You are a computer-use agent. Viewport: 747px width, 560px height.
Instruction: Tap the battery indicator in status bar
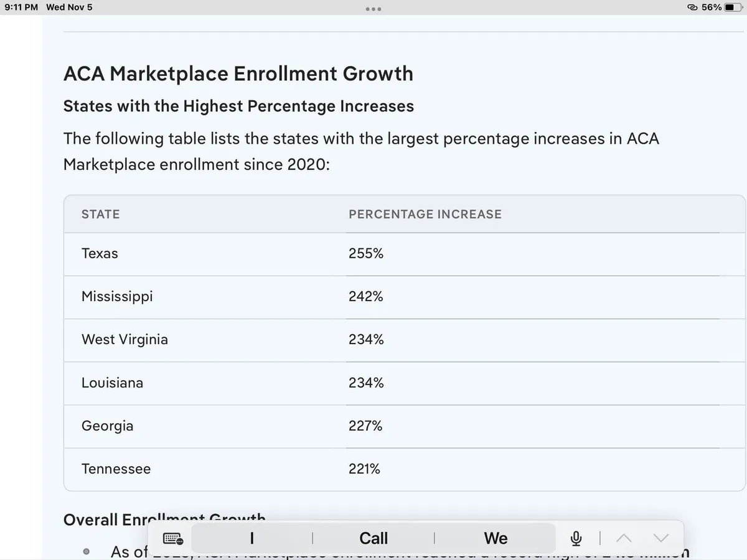pos(732,7)
